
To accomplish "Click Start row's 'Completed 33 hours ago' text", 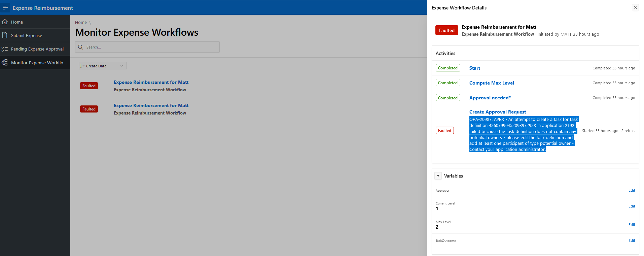I will point(614,68).
